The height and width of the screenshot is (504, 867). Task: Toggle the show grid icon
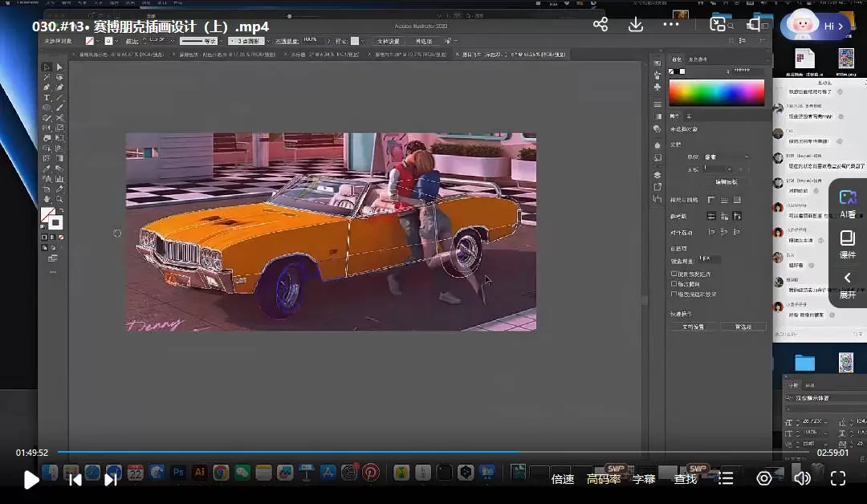pos(724,200)
